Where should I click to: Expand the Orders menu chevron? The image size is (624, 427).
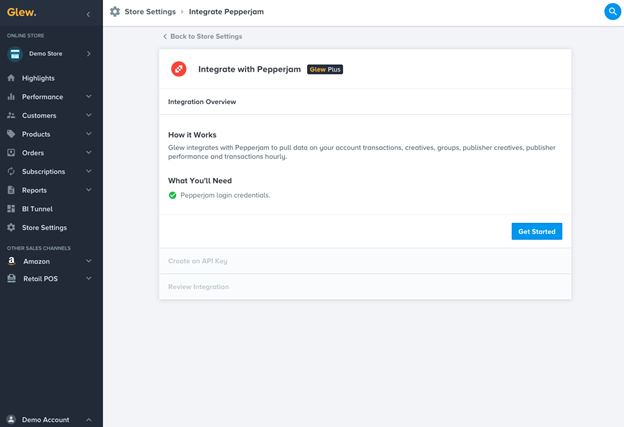(x=89, y=152)
